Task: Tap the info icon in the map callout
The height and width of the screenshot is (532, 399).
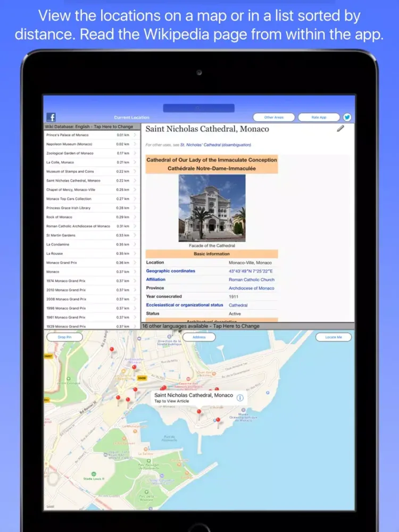Action: pyautogui.click(x=240, y=397)
